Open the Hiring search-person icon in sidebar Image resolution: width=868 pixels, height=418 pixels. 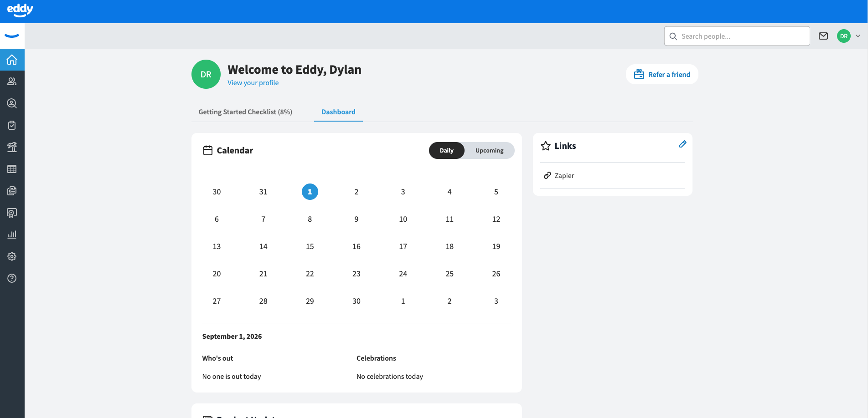tap(12, 103)
